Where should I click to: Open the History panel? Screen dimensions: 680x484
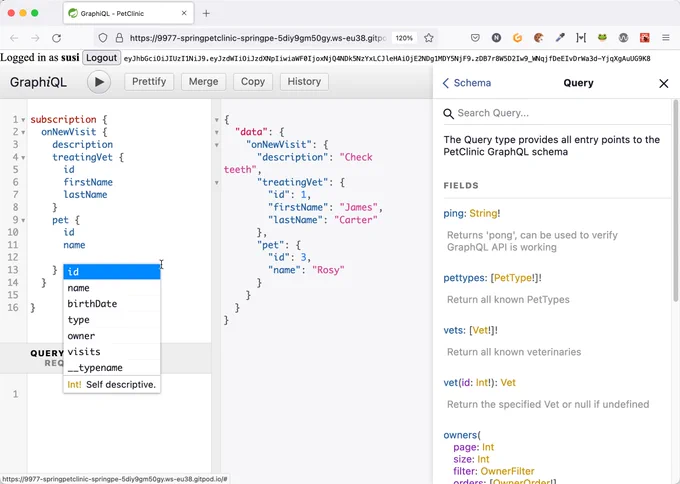(304, 82)
